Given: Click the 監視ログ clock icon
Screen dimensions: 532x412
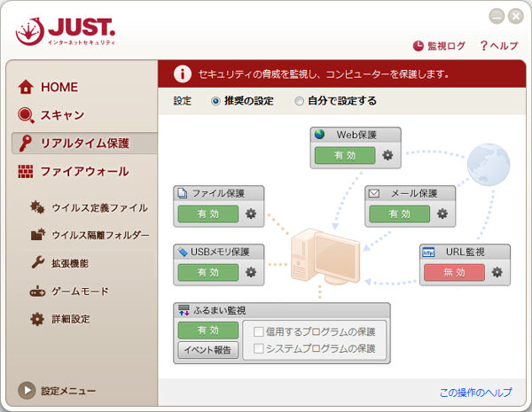Looking at the screenshot, I should tap(419, 45).
